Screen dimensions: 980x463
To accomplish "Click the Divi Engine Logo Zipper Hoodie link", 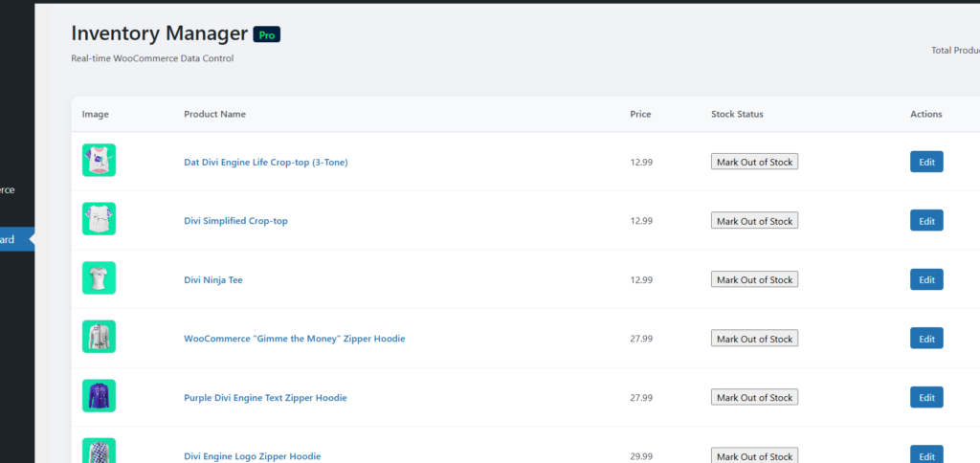I will (x=252, y=456).
